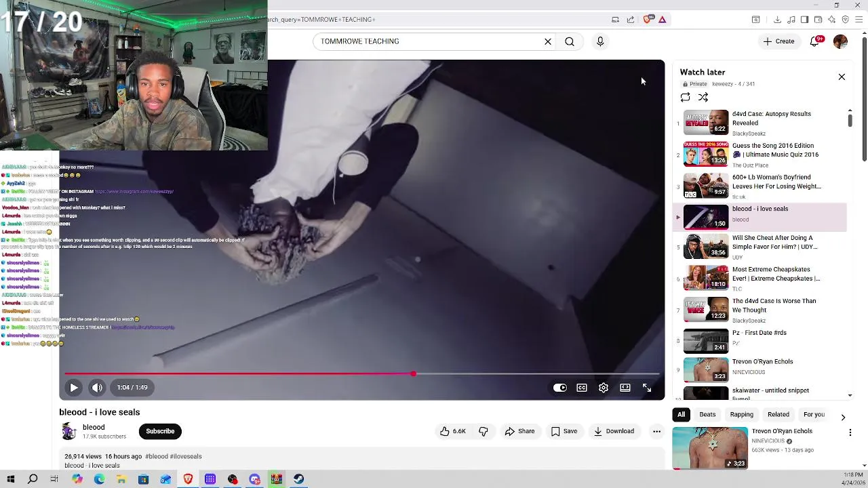Viewport: 868px width, 488px height.
Task: Play the paused video
Action: coord(74,388)
